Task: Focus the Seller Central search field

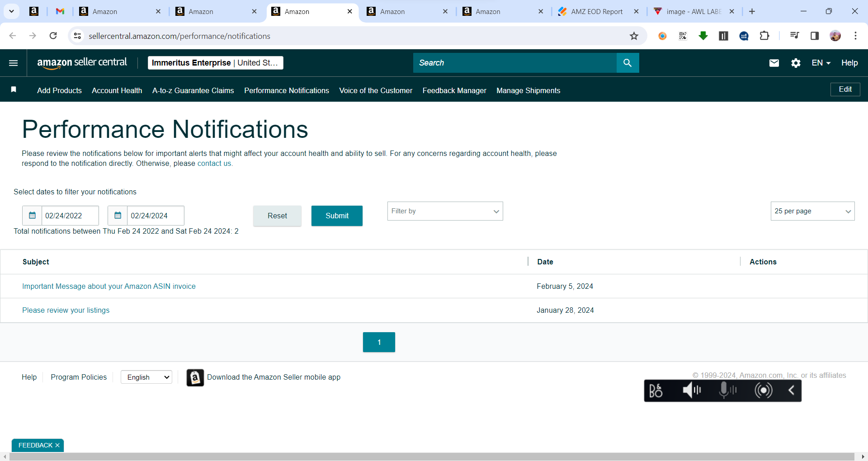Action: 515,63
